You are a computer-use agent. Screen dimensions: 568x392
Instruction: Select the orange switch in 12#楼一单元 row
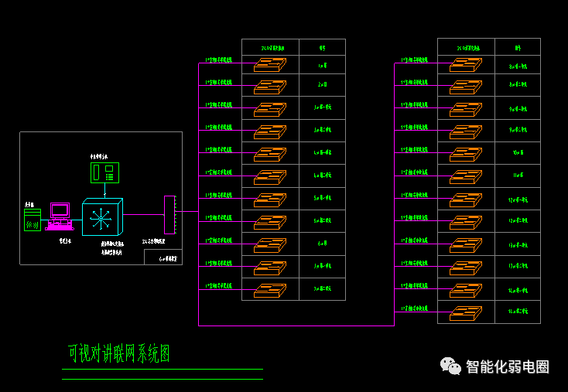pyautogui.click(x=466, y=200)
